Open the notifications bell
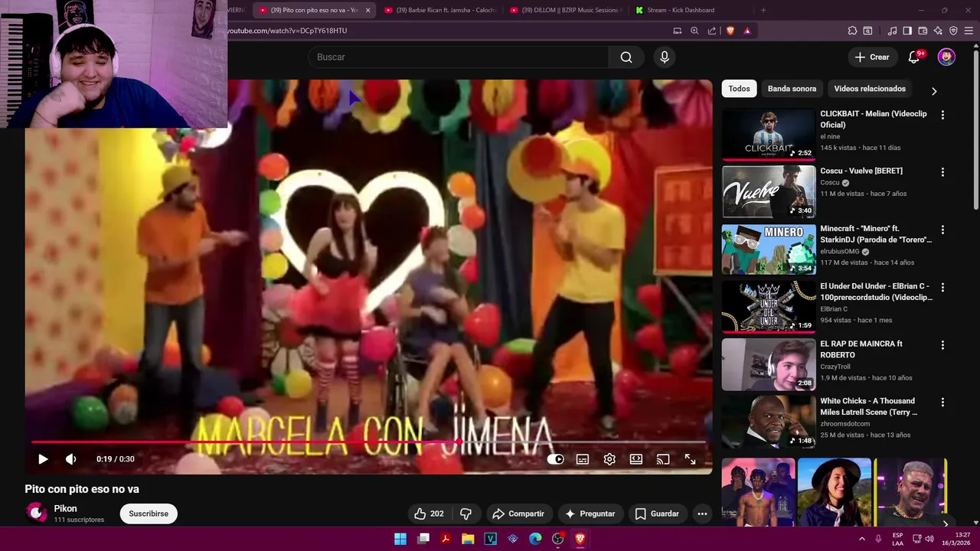980x551 pixels. [x=914, y=57]
